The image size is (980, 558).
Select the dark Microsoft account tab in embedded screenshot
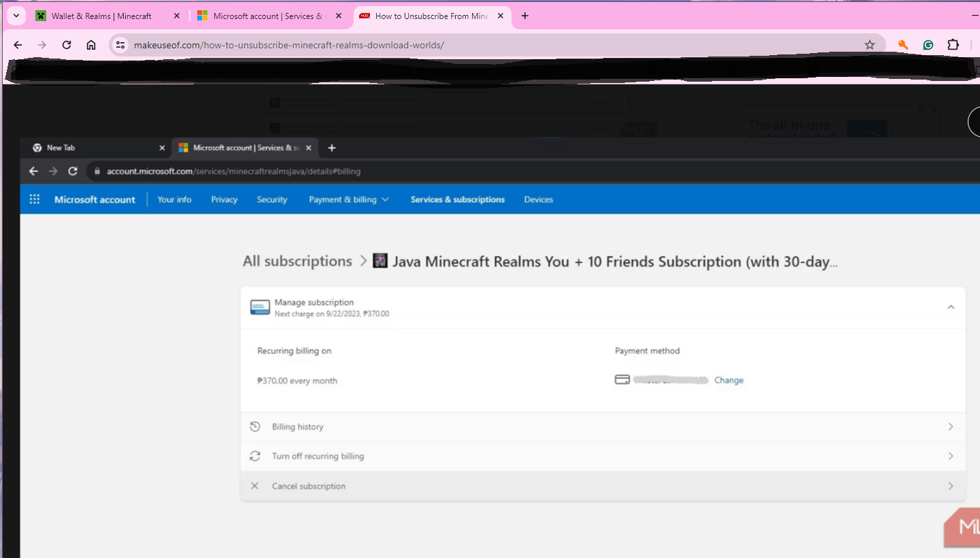[245, 148]
